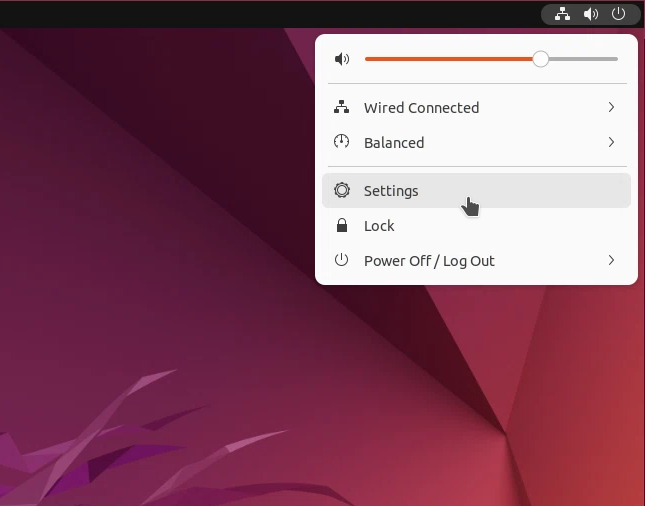
Task: Choose the Balanced power profile entry
Action: [x=394, y=143]
